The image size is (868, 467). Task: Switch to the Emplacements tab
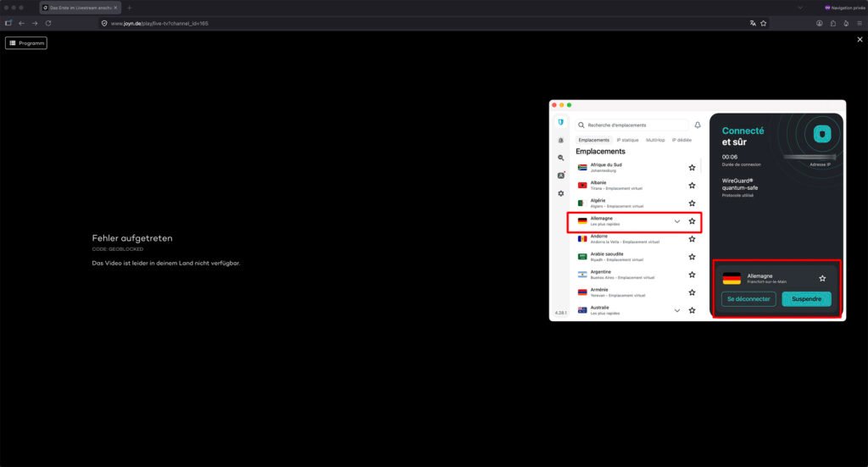pos(593,140)
